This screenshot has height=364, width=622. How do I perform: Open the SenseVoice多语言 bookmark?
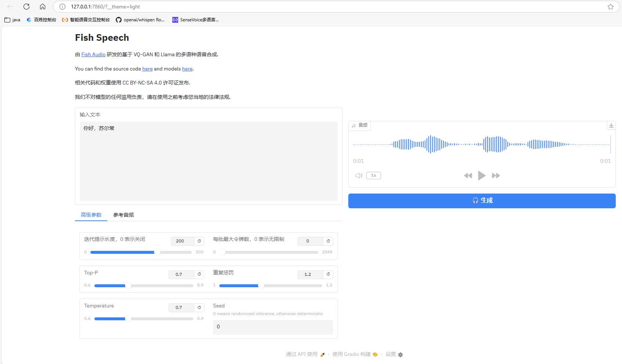195,20
